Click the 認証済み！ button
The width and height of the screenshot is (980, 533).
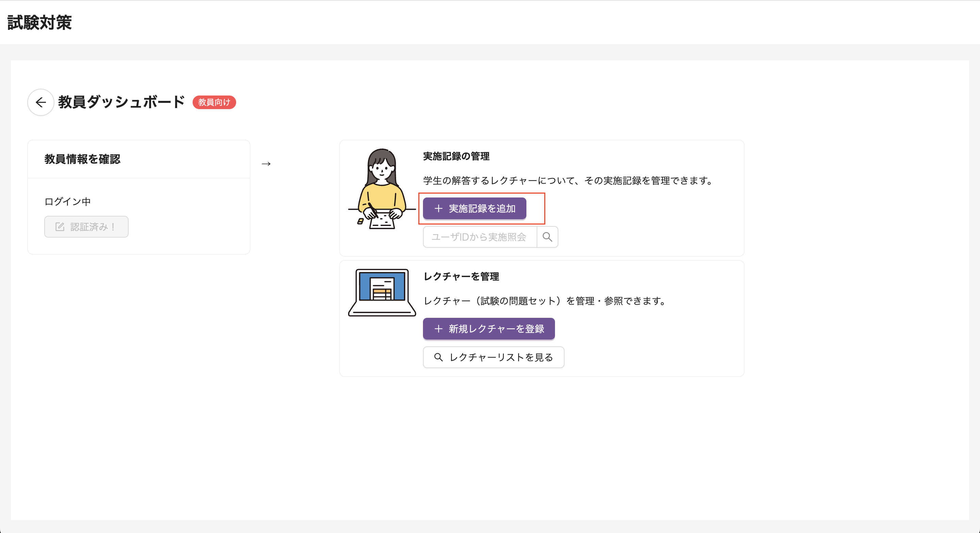pyautogui.click(x=86, y=227)
